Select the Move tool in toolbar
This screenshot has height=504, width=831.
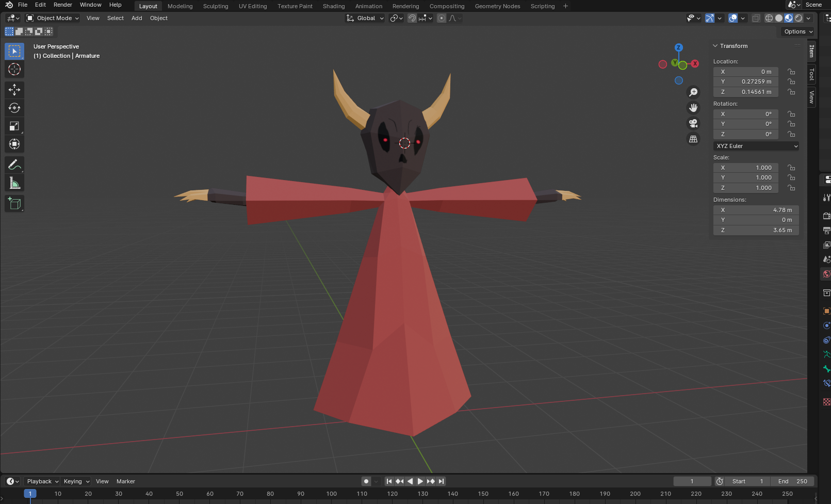[x=14, y=90]
